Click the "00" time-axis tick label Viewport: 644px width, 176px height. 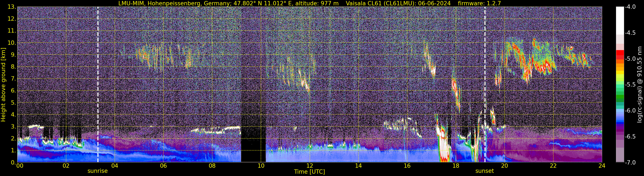[20, 166]
